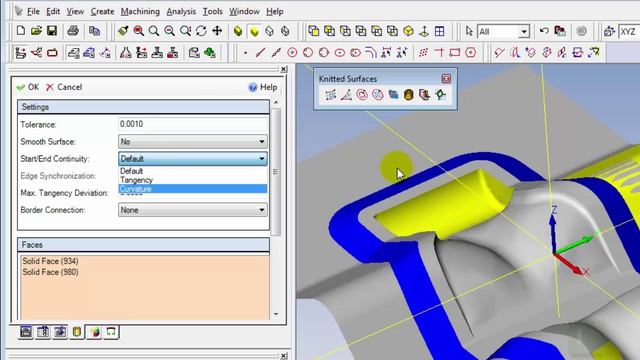Open the Window menu
640x360 pixels.
[x=244, y=11]
